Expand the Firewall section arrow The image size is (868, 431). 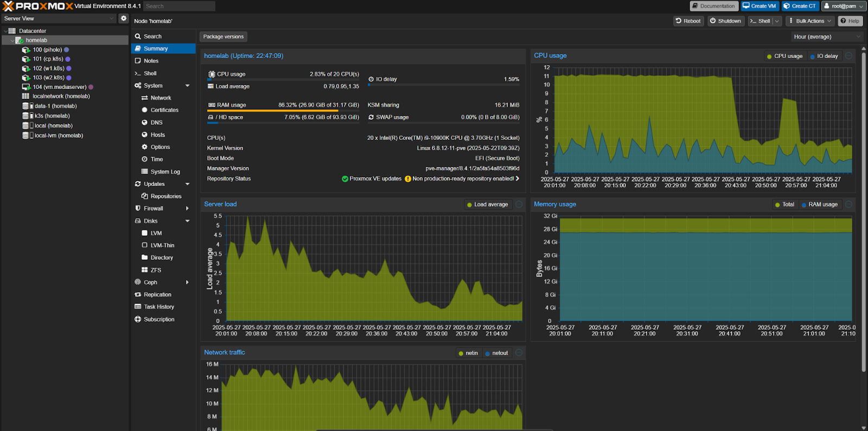coord(188,209)
